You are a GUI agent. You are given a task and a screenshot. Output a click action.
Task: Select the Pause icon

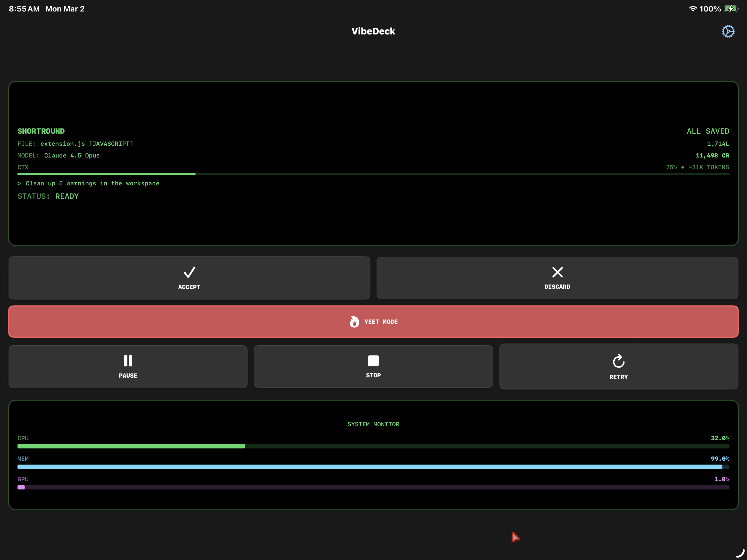point(128,361)
